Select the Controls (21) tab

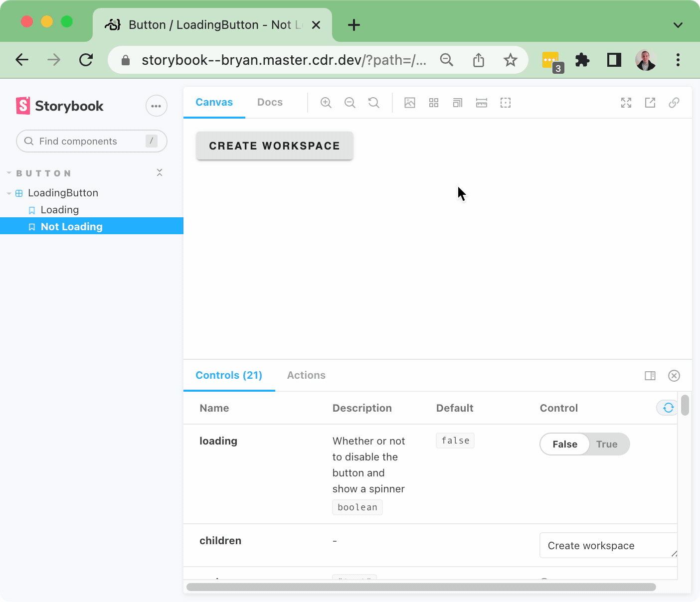tap(229, 375)
